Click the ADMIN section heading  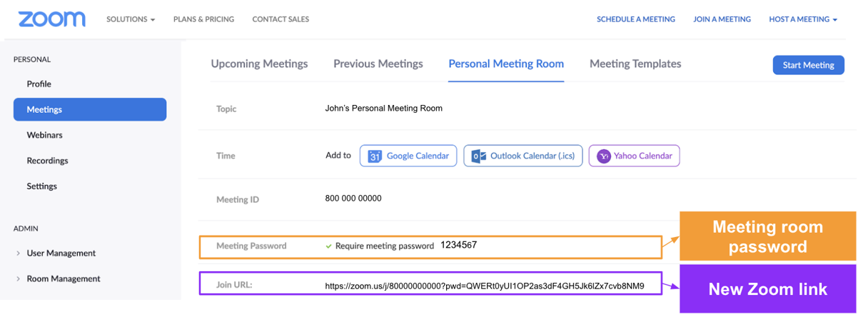[26, 228]
